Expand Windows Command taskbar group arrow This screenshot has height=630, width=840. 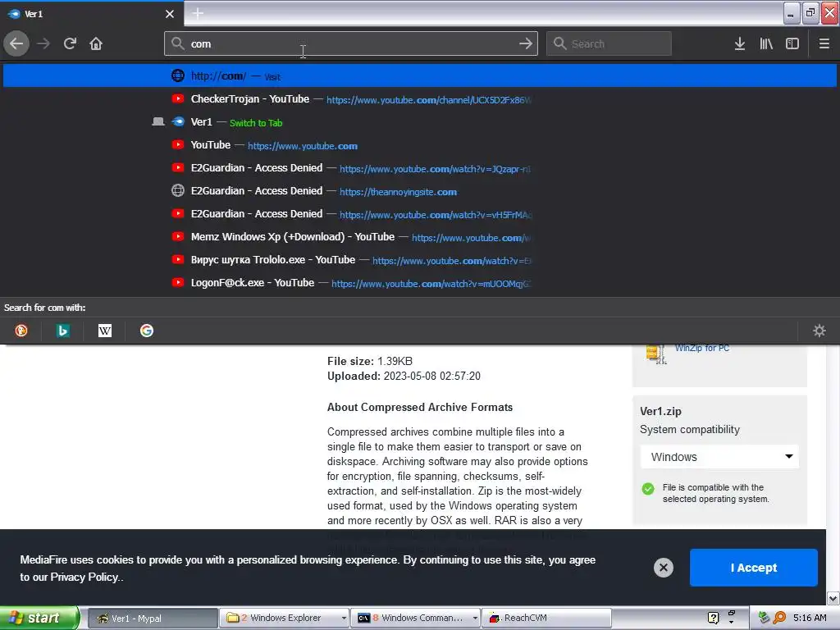click(x=475, y=619)
